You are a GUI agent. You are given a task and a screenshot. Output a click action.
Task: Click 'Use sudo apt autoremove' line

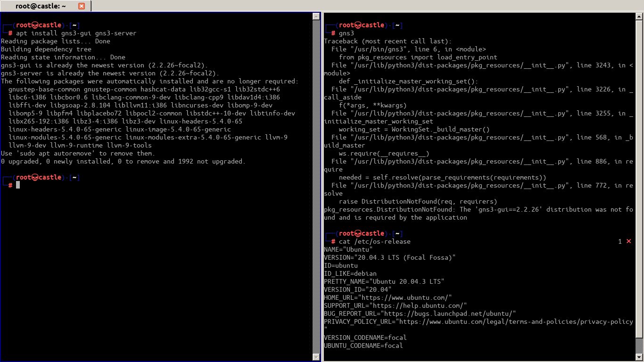coord(78,153)
